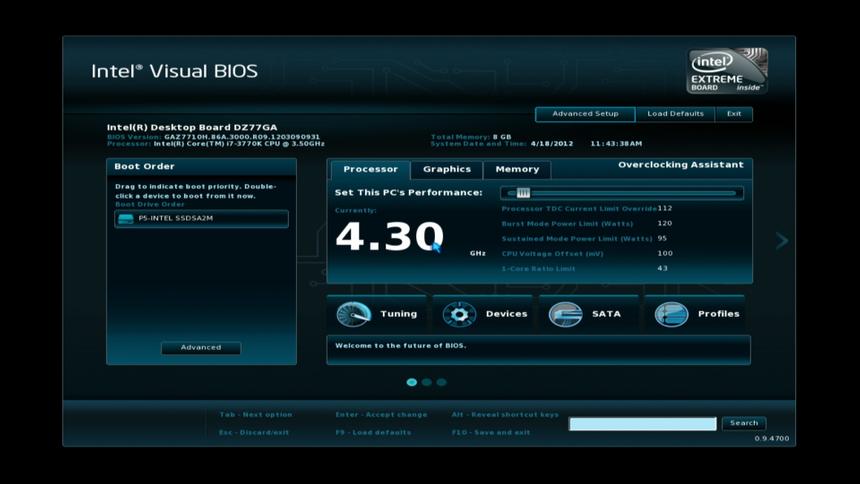Select the P5-INTEL SSDSA2M drive icon
The height and width of the screenshot is (484, 860).
coord(126,219)
